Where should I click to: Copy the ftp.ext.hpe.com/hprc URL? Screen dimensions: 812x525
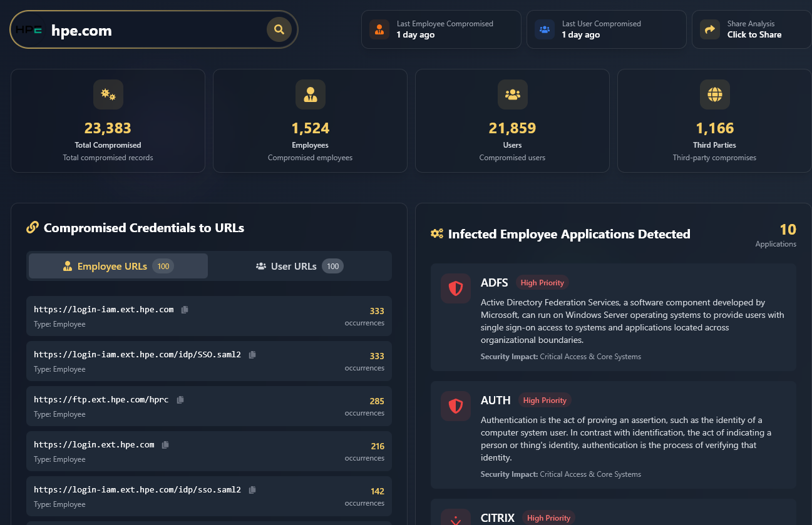tap(180, 400)
